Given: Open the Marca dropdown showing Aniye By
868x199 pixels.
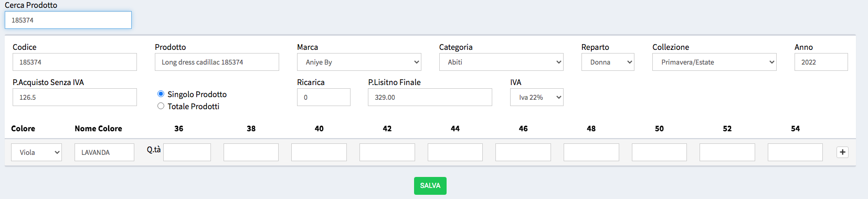Looking at the screenshot, I should coord(359,62).
